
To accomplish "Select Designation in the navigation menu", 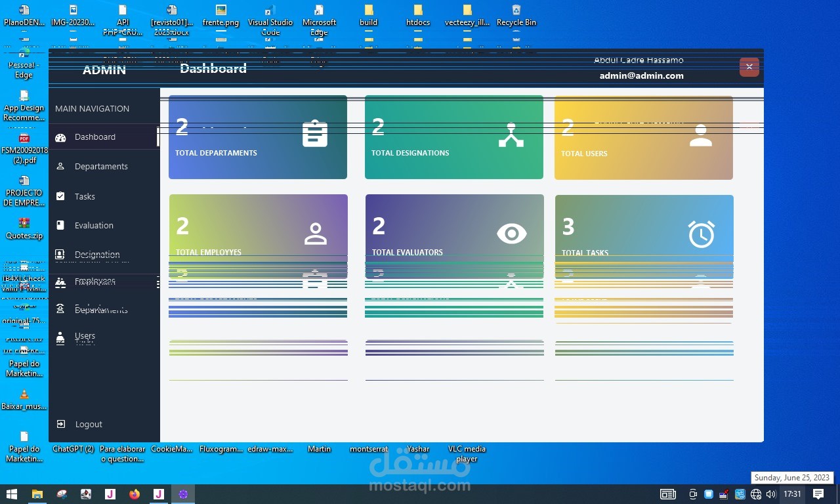I will click(96, 255).
